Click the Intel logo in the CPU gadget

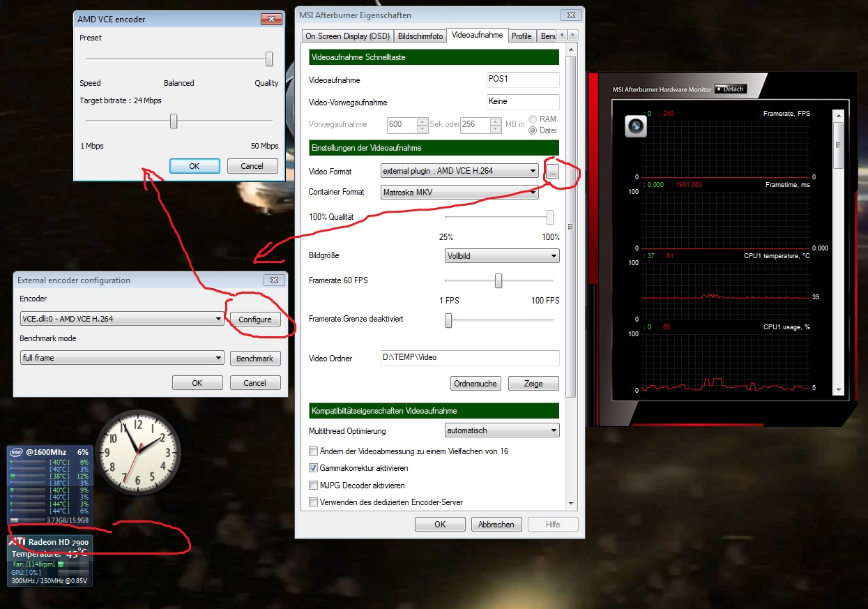tap(16, 452)
